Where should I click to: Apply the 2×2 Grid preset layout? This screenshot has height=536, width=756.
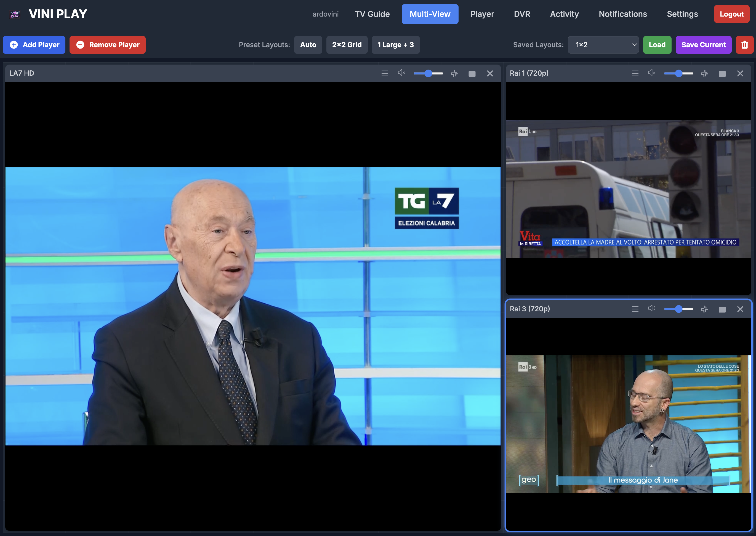[x=347, y=45]
